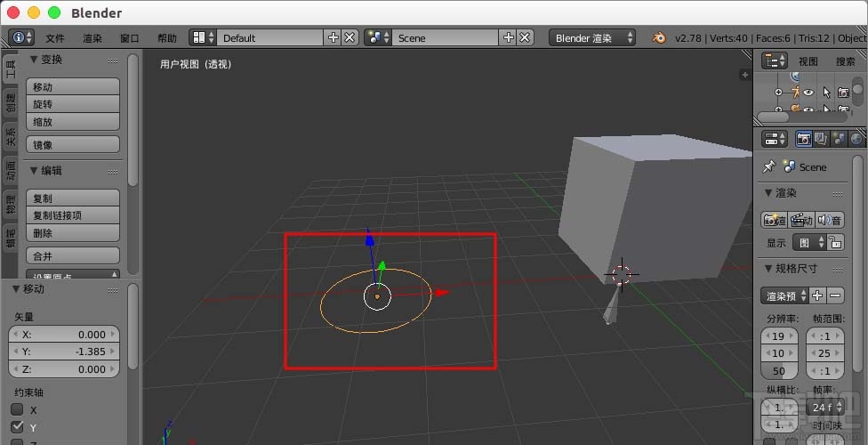
Task: Click the pin icon next to Scene
Action: [x=769, y=166]
